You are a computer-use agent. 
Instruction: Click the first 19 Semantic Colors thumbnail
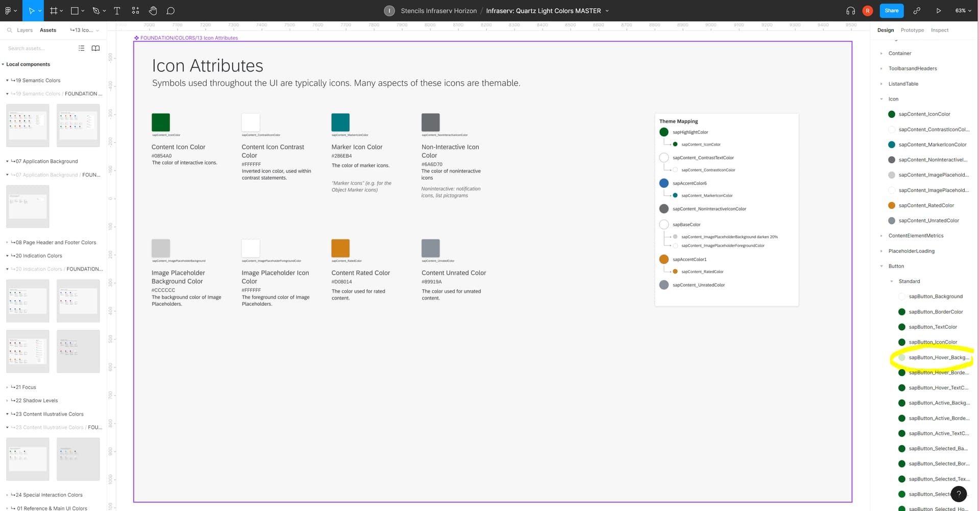tap(28, 126)
